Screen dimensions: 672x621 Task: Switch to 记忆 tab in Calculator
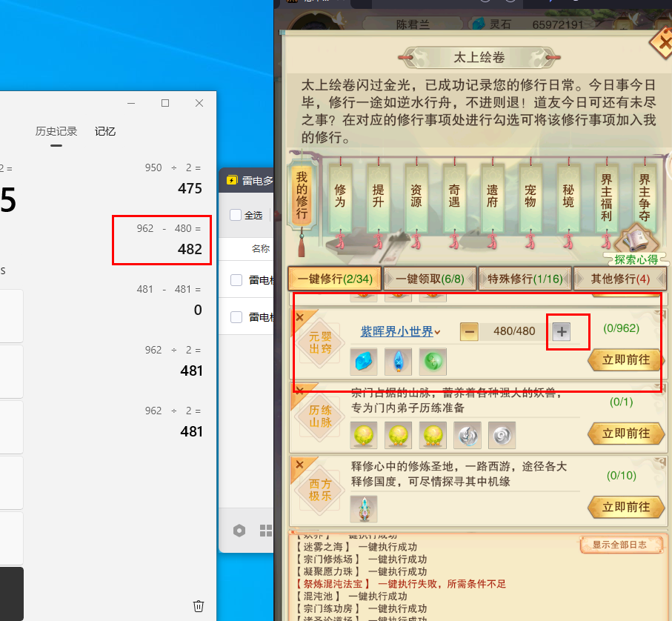tap(105, 132)
